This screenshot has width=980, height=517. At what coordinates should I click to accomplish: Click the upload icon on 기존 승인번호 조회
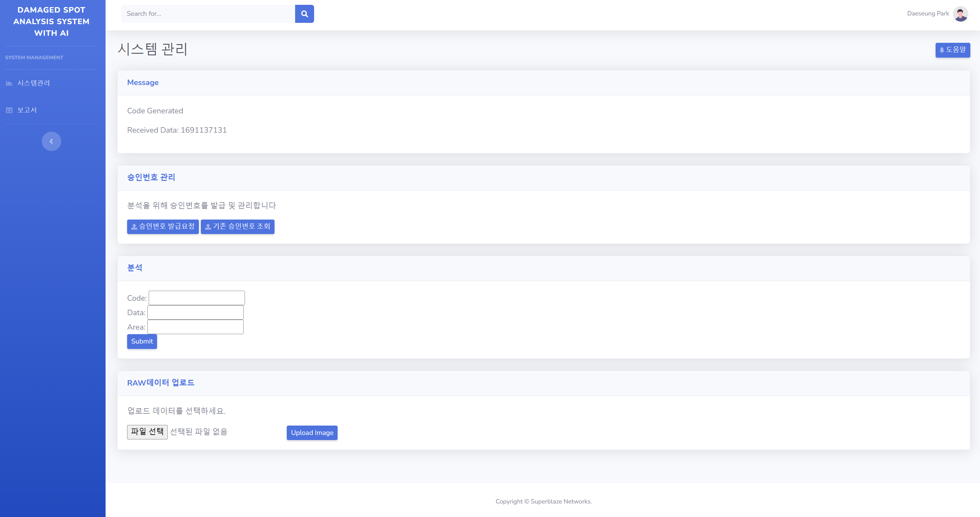click(208, 227)
